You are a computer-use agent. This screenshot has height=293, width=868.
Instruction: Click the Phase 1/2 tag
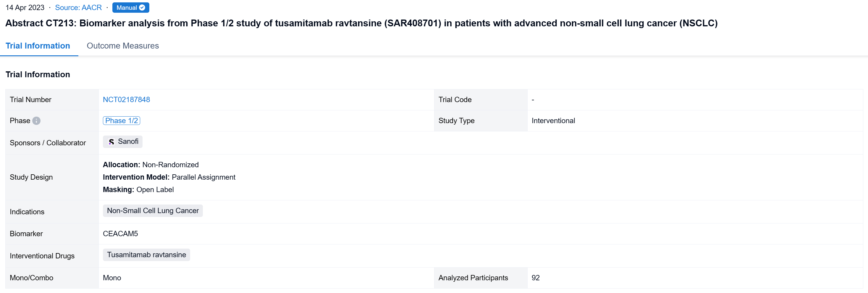[121, 121]
